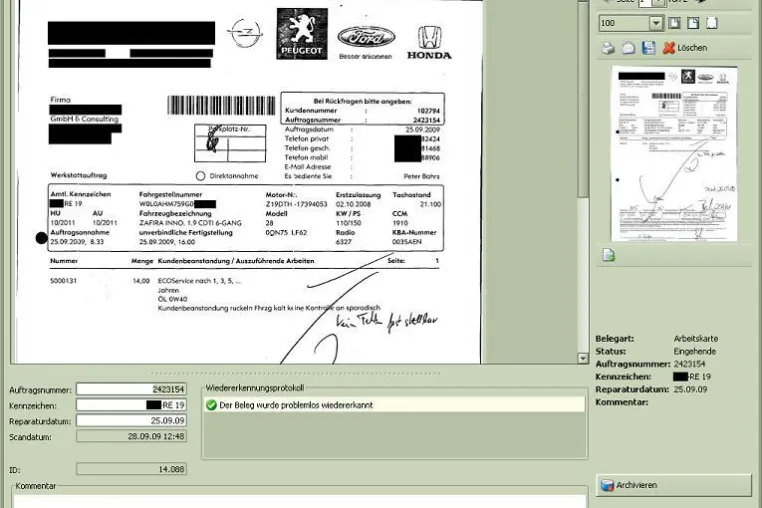Click the ID field showing 14.088
Image resolution: width=762 pixels, height=508 pixels.
131,469
